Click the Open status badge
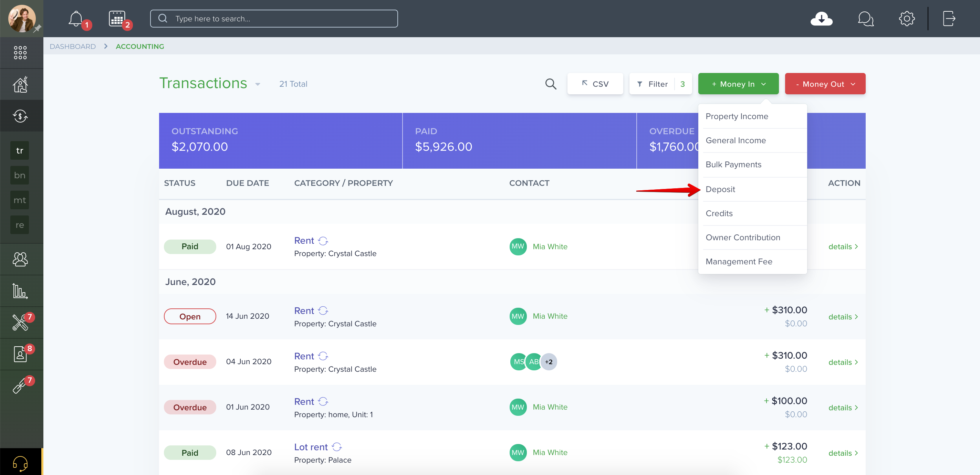Screen dimensions: 980x475 click(190, 316)
